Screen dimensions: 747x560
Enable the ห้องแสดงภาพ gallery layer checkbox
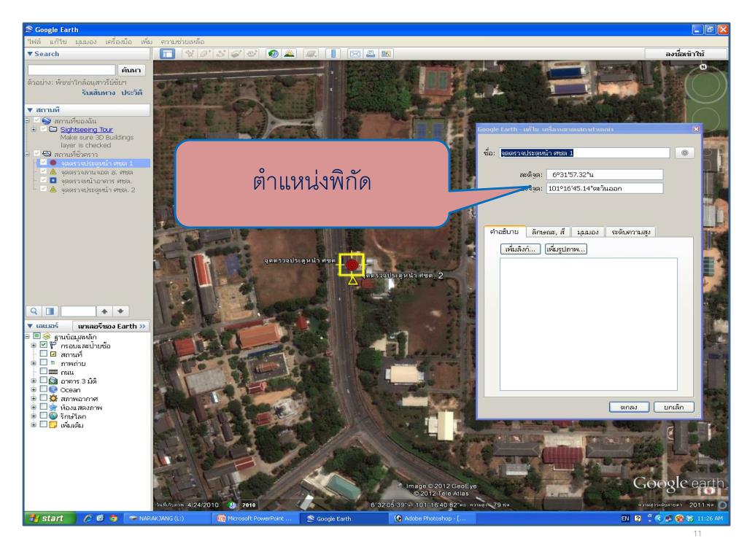[44, 407]
